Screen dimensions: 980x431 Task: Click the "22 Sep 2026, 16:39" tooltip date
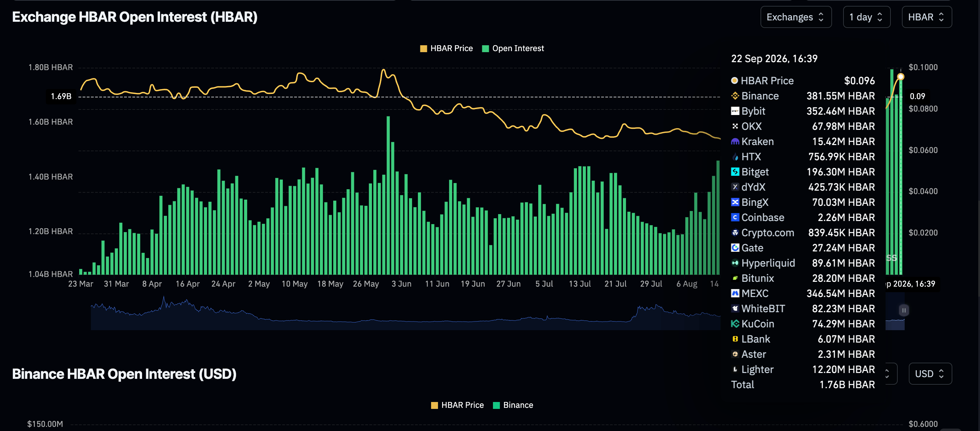(x=774, y=58)
